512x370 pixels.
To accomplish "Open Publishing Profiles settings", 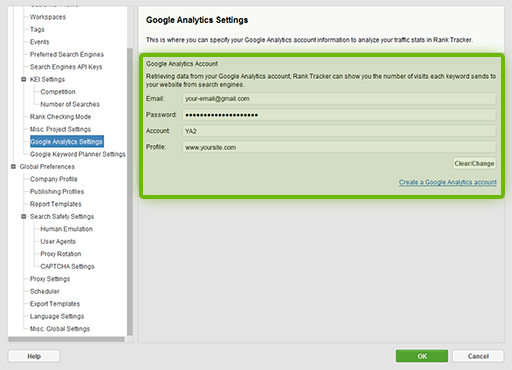I will [57, 192].
